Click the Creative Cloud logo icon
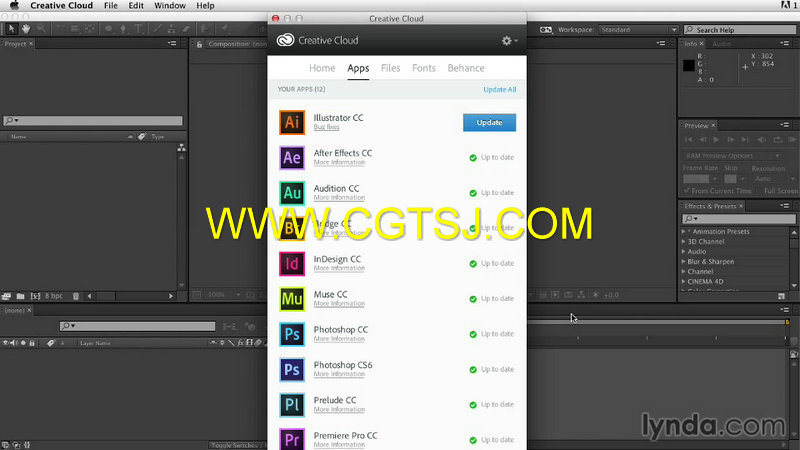This screenshot has width=800, height=450. [x=285, y=40]
